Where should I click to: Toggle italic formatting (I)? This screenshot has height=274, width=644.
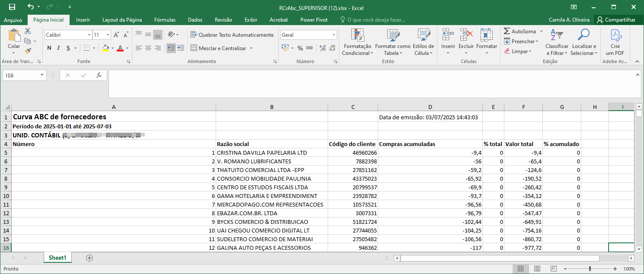[59, 48]
